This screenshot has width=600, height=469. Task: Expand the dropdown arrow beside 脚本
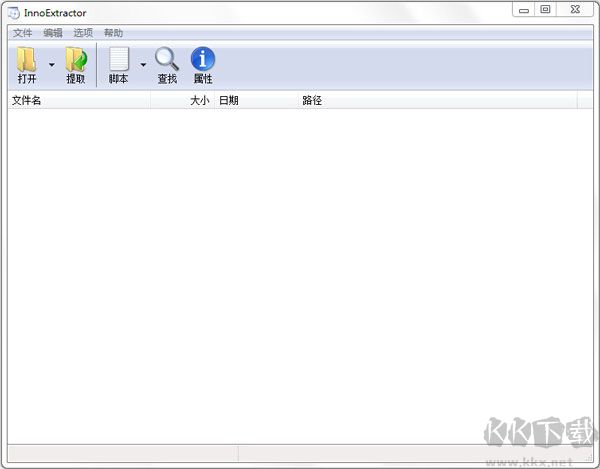pos(143,65)
